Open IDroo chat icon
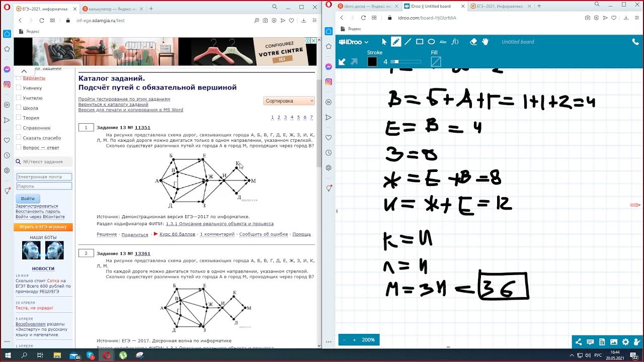The width and height of the screenshot is (644, 362). coord(590,342)
